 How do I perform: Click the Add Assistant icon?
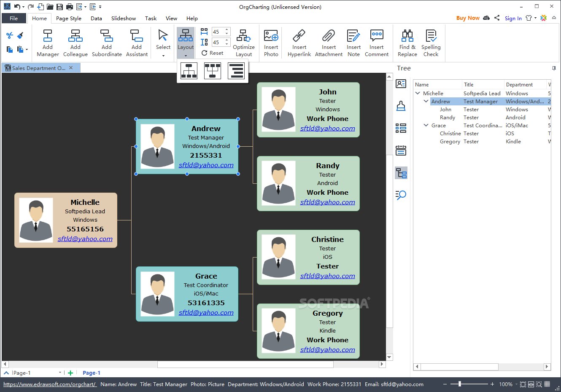tap(137, 36)
